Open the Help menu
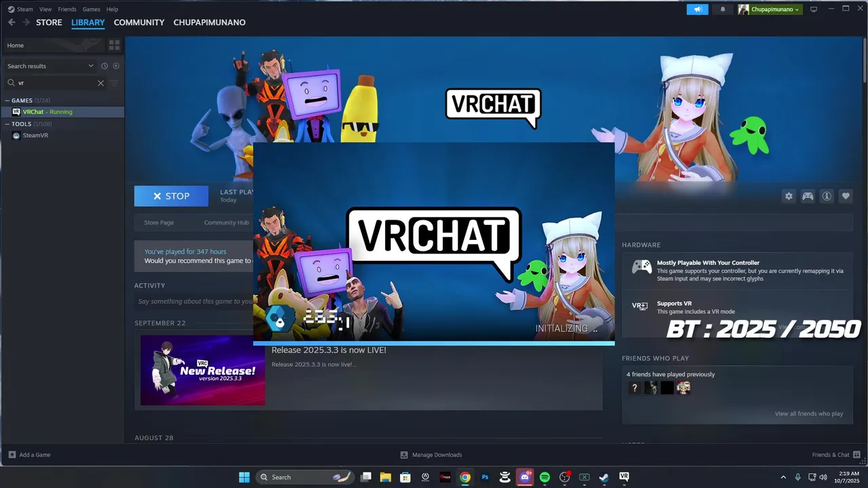This screenshot has height=488, width=868. pyautogui.click(x=112, y=9)
